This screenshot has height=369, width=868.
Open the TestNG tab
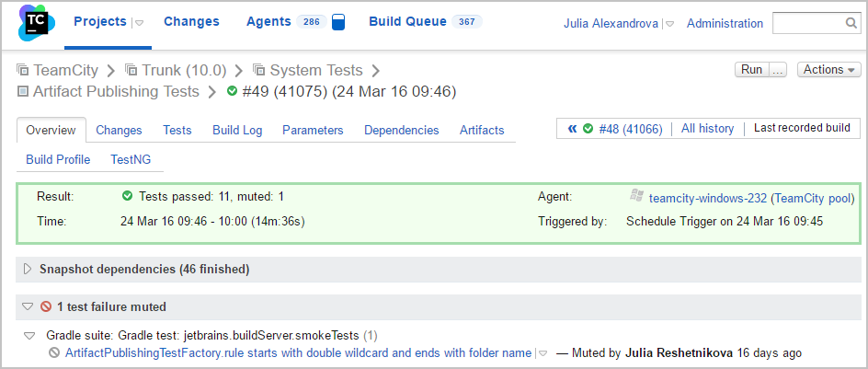130,159
